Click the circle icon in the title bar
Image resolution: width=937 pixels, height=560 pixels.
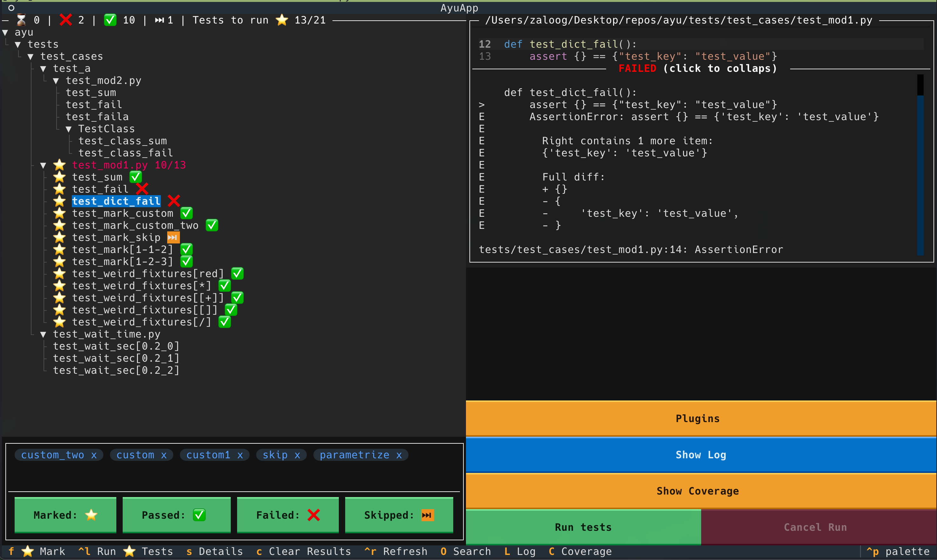click(x=11, y=8)
